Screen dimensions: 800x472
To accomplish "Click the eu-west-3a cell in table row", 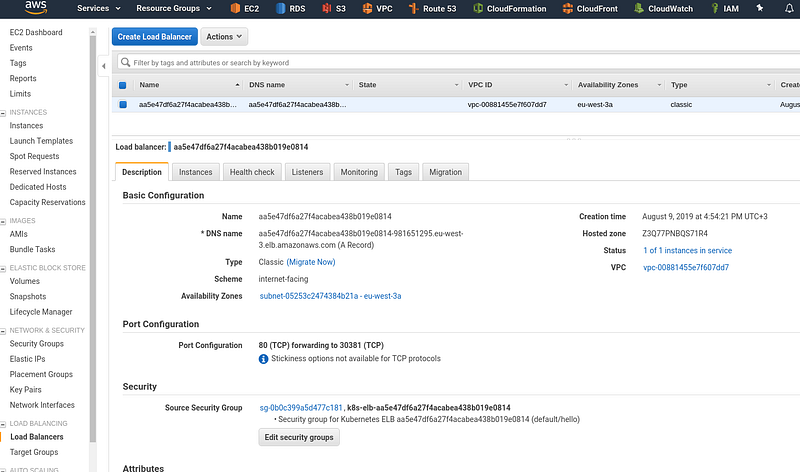I will point(595,105).
